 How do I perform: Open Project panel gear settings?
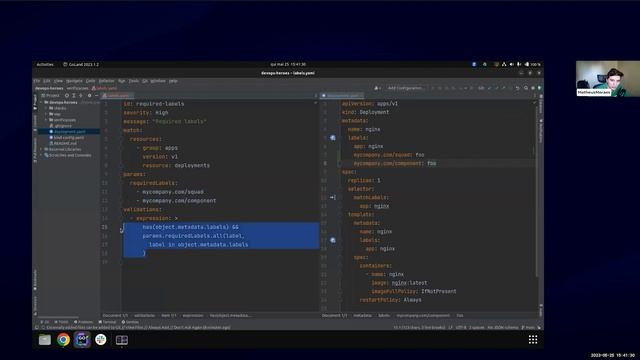point(89,96)
